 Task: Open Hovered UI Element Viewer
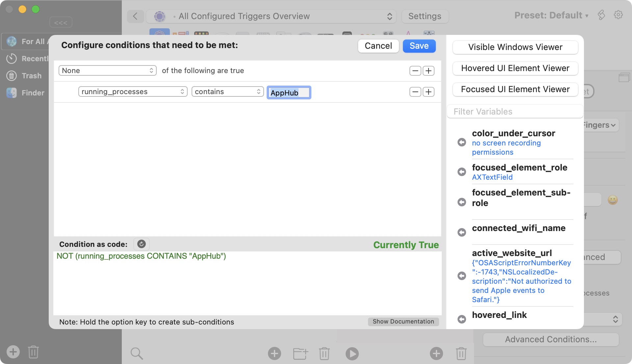point(515,68)
